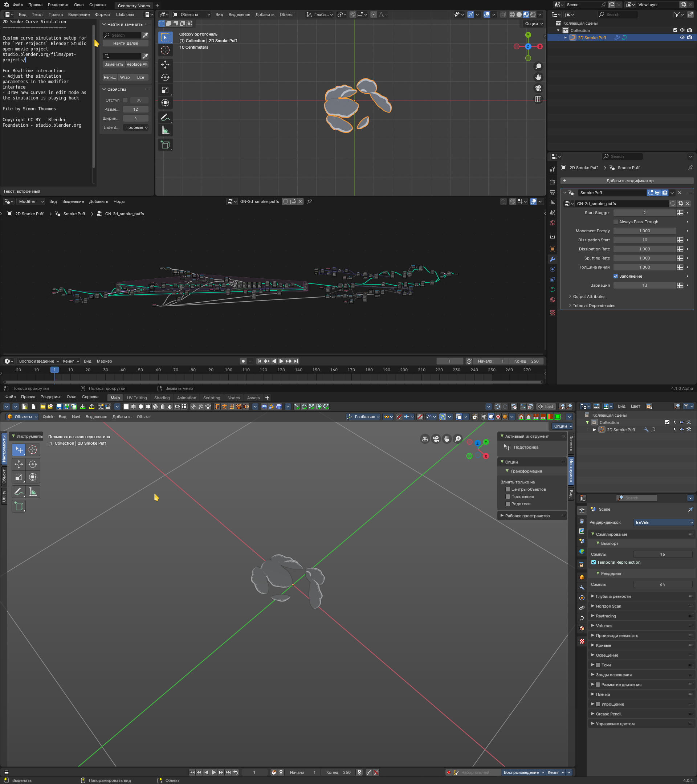Select Measure tool in lower viewport toolbar
This screenshot has height=784, width=697.
[x=33, y=492]
